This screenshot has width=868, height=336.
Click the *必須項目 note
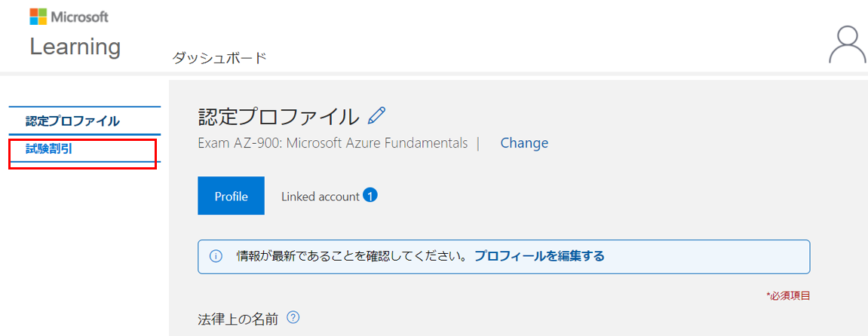[788, 296]
